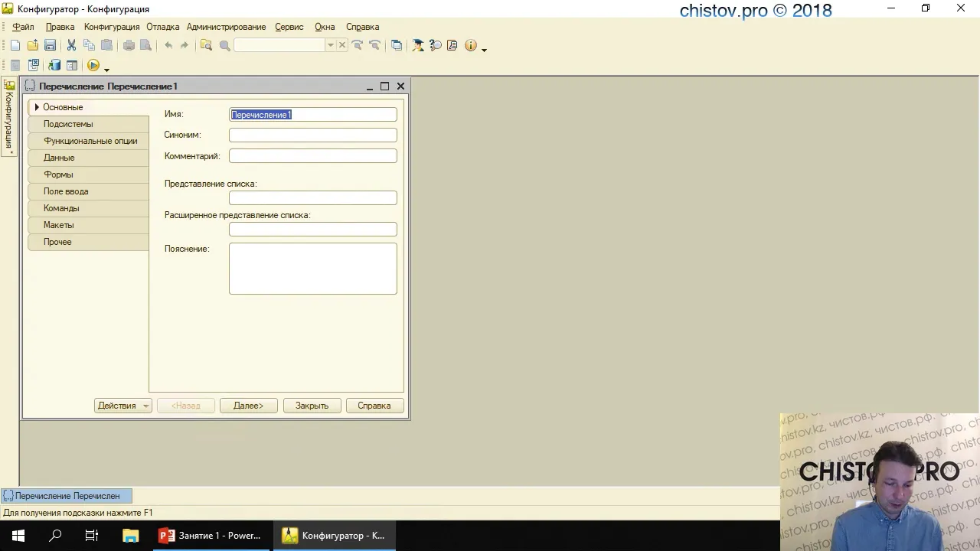The width and height of the screenshot is (980, 551).
Task: Click the window list toolbar icon
Action: point(397,45)
